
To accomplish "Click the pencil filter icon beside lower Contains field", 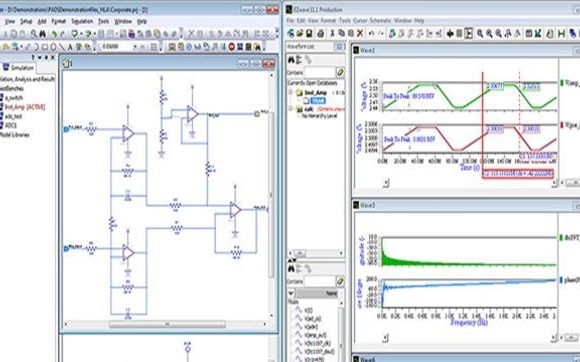I will (340, 281).
